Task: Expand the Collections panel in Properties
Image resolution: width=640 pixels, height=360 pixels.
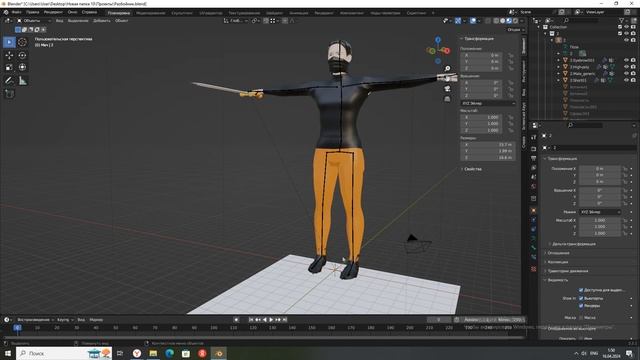Action: (557, 262)
